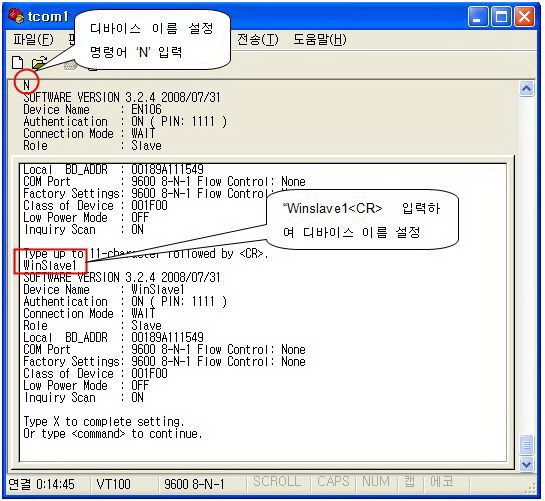Click the CAPS indicator in status bar
The image size is (545, 501).
(333, 482)
